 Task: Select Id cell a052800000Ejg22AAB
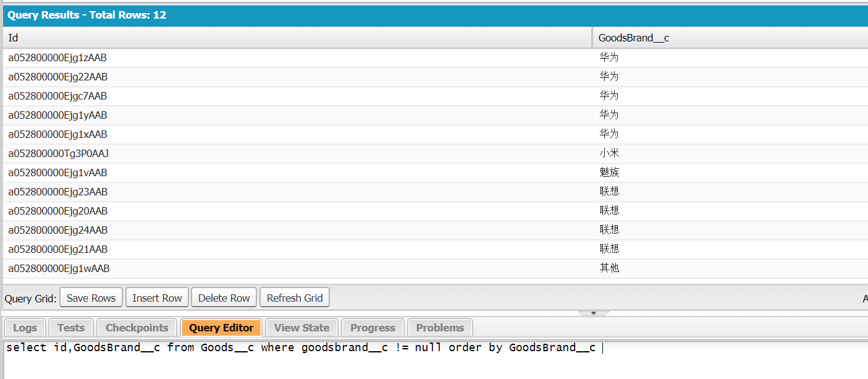pos(297,77)
